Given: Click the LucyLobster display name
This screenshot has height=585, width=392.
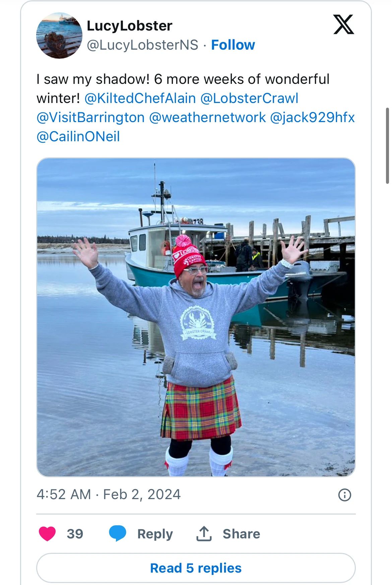Looking at the screenshot, I should [130, 26].
